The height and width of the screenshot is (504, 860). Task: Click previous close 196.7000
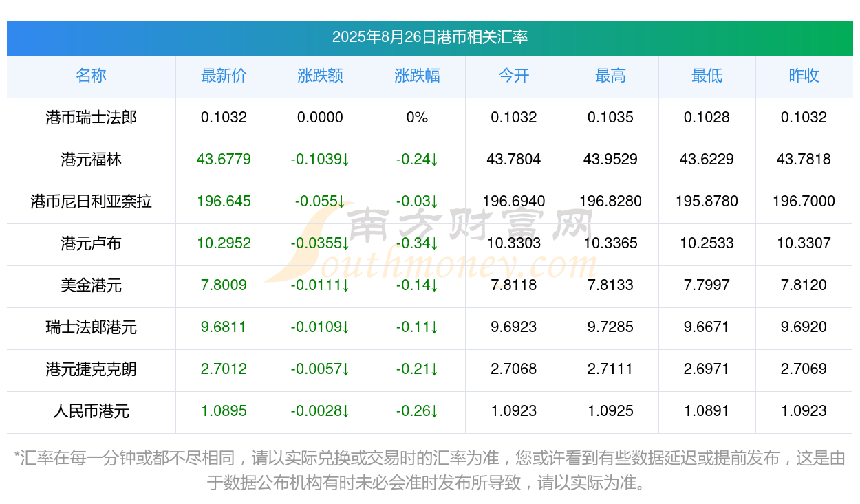804,201
